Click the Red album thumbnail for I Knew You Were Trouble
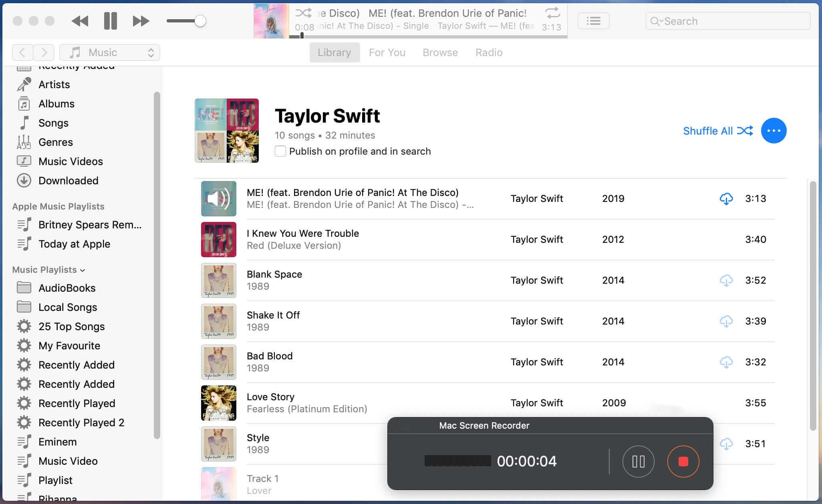The width and height of the screenshot is (822, 504). (x=218, y=239)
